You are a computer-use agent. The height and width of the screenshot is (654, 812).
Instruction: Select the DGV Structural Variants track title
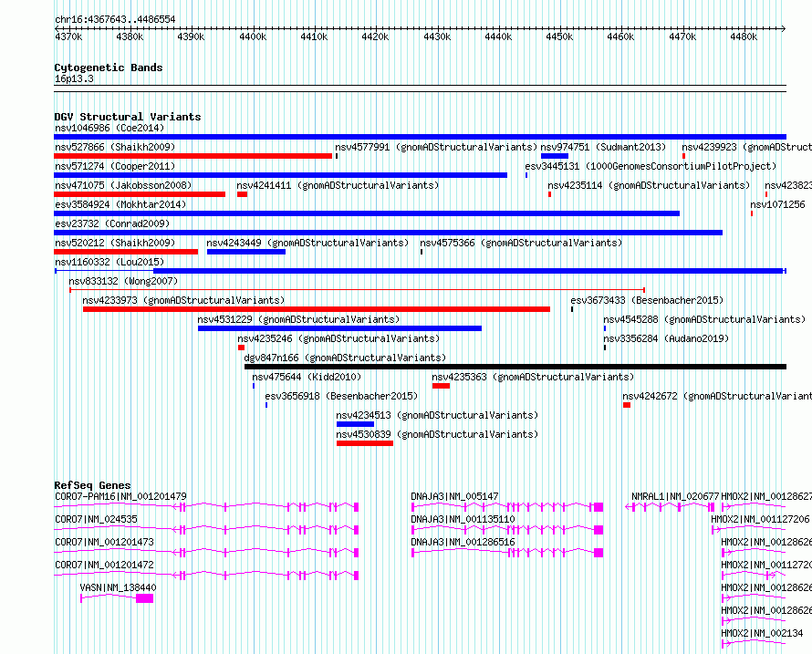click(x=128, y=117)
